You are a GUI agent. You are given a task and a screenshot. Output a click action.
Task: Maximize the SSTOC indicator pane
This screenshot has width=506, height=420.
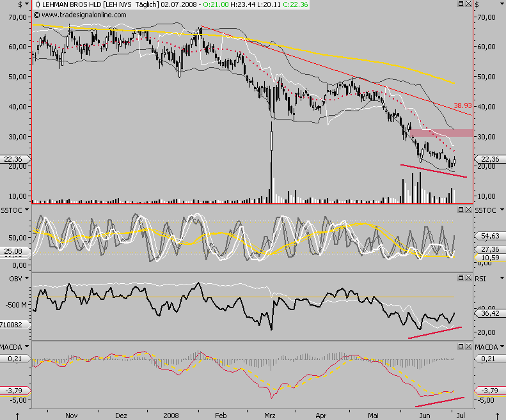[461, 210]
